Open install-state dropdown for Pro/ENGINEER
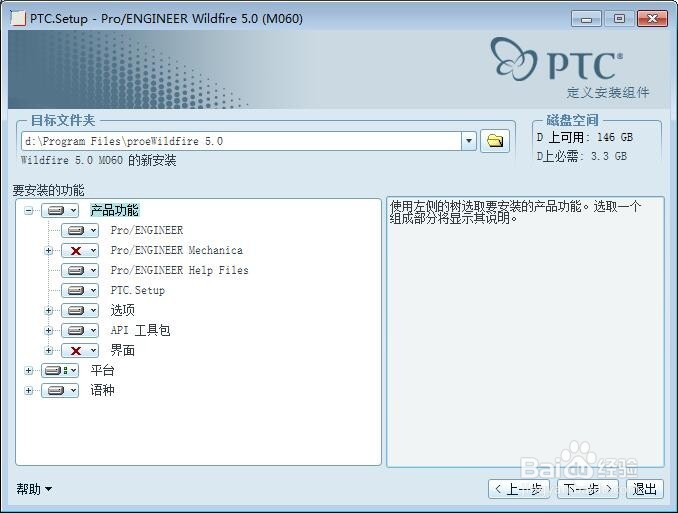678x513 pixels. pyautogui.click(x=80, y=231)
